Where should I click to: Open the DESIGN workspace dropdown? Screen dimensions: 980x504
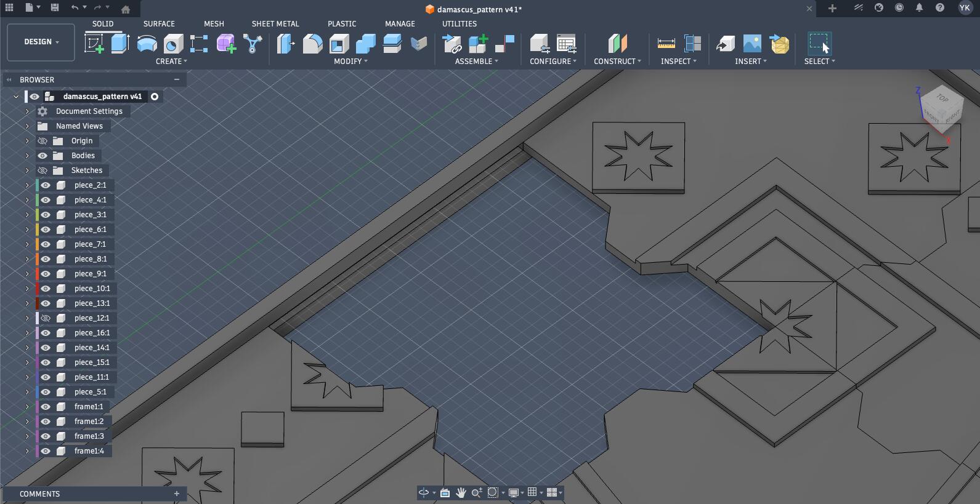[x=41, y=42]
